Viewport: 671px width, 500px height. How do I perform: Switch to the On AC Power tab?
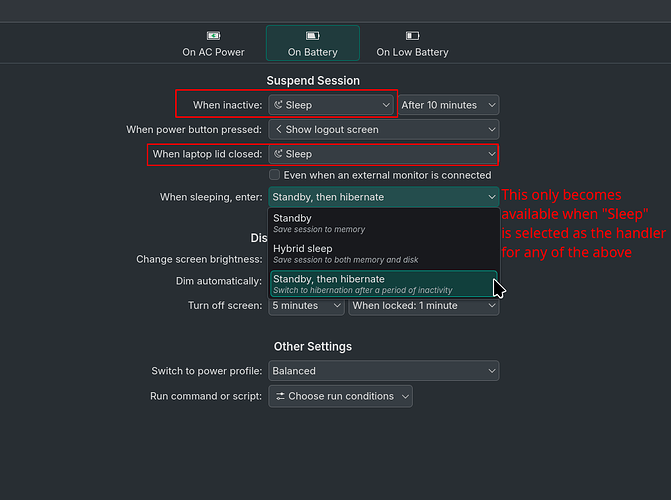pyautogui.click(x=213, y=43)
